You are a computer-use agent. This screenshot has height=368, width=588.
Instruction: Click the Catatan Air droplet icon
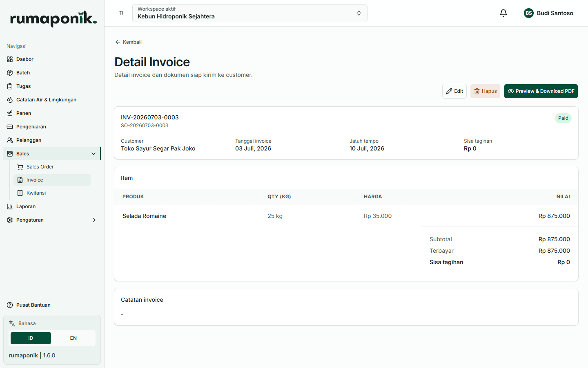tap(10, 100)
